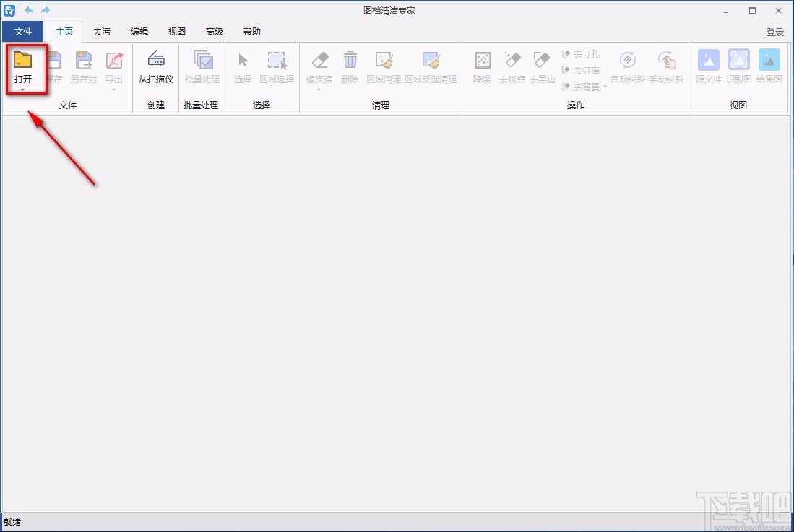
Task: Switch to the 识别图 recognition view
Action: 739,60
